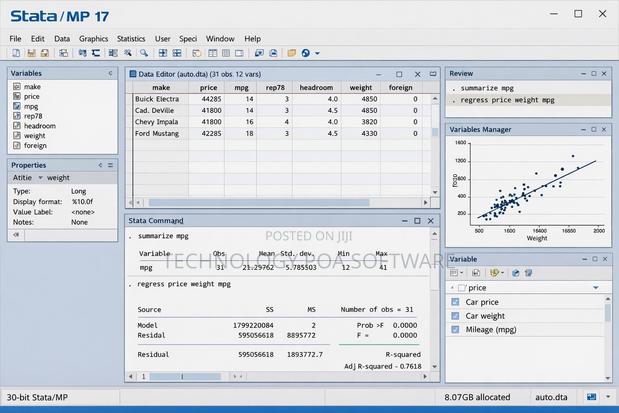Select 'regress price weight mpg' in the Review panel
The width and height of the screenshot is (619, 413).
507,100
